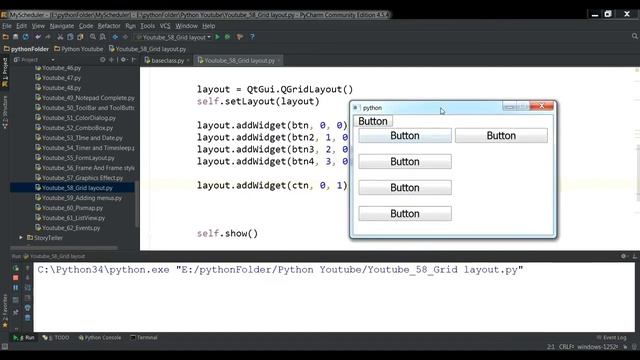Click the Find magnifier icon

tap(93, 37)
